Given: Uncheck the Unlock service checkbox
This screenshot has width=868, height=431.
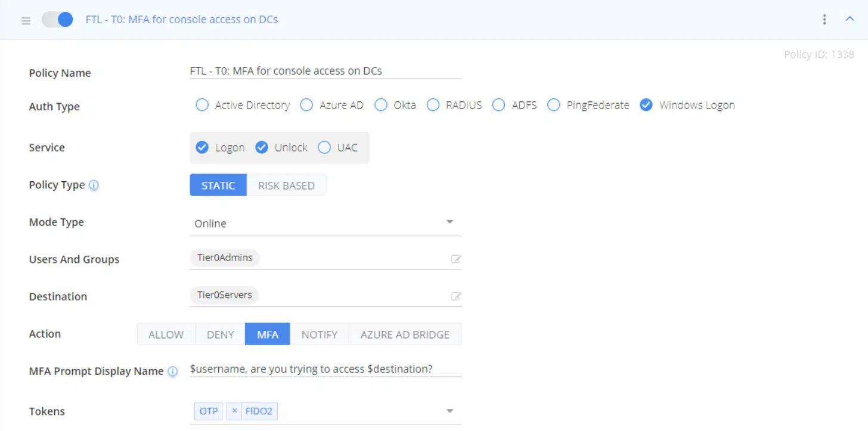Looking at the screenshot, I should click(262, 148).
